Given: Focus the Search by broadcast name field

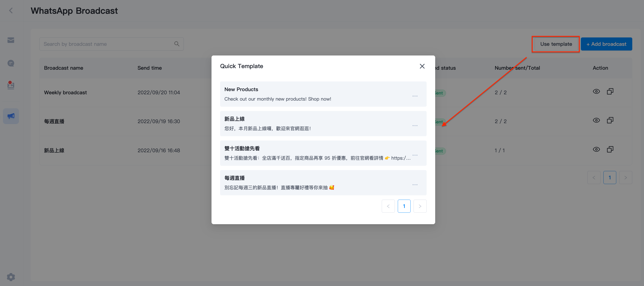Looking at the screenshot, I should tap(111, 44).
